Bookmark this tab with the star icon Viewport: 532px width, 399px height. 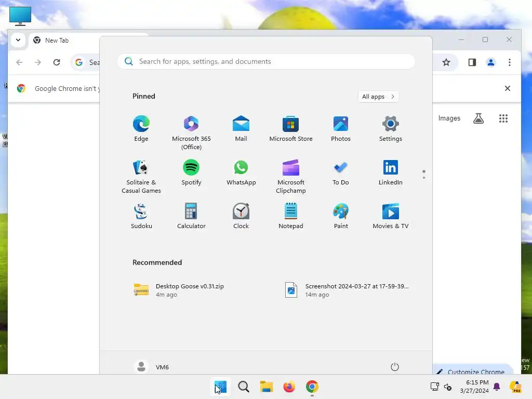pos(446,62)
